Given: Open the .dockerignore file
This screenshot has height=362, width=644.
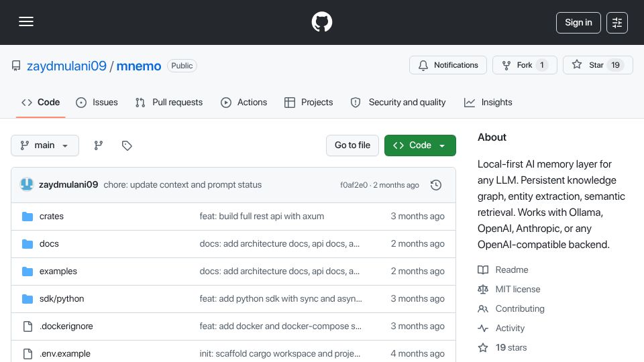Looking at the screenshot, I should [x=66, y=326].
